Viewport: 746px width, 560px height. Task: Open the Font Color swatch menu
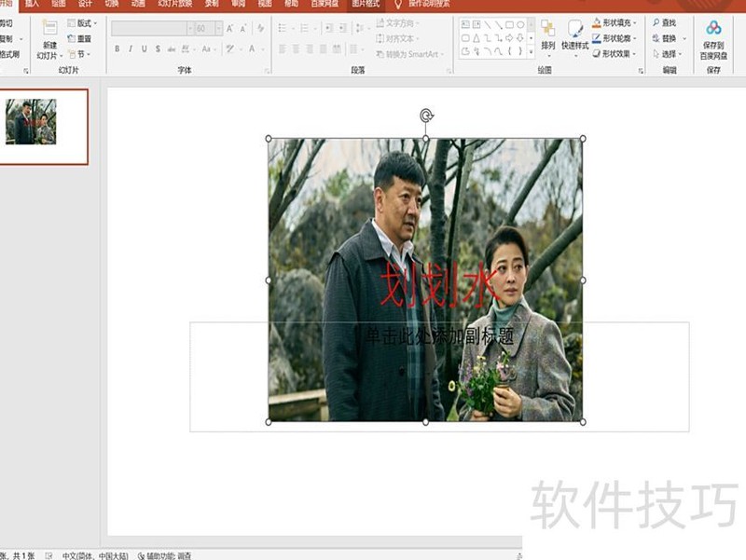[252, 48]
